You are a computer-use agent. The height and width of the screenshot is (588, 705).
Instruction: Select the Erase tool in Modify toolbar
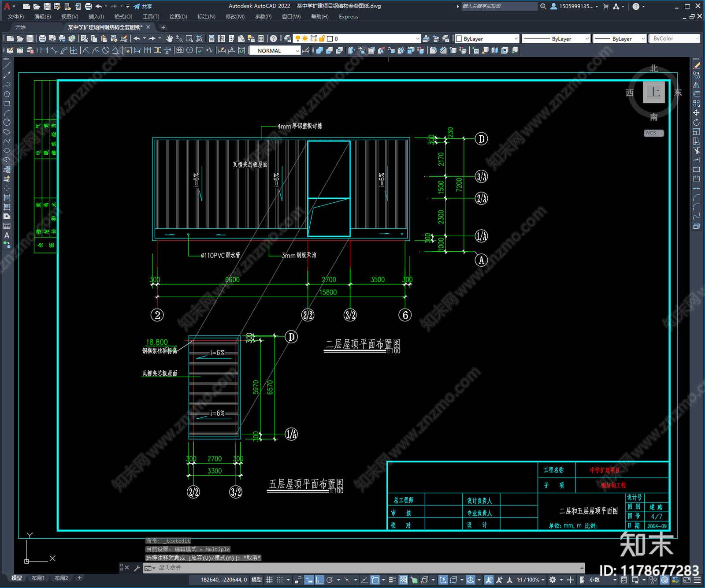[696, 66]
